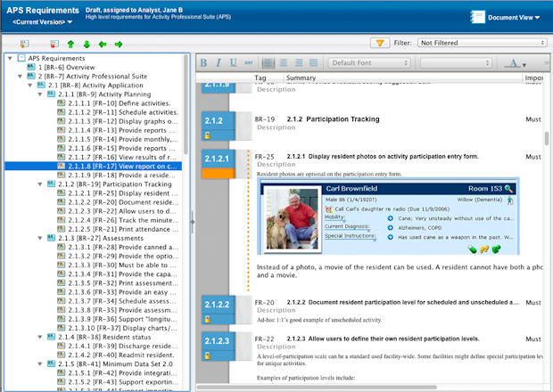Click the icon of 2.1.1.1 Define activities row
The image size is (553, 392).
61,102
